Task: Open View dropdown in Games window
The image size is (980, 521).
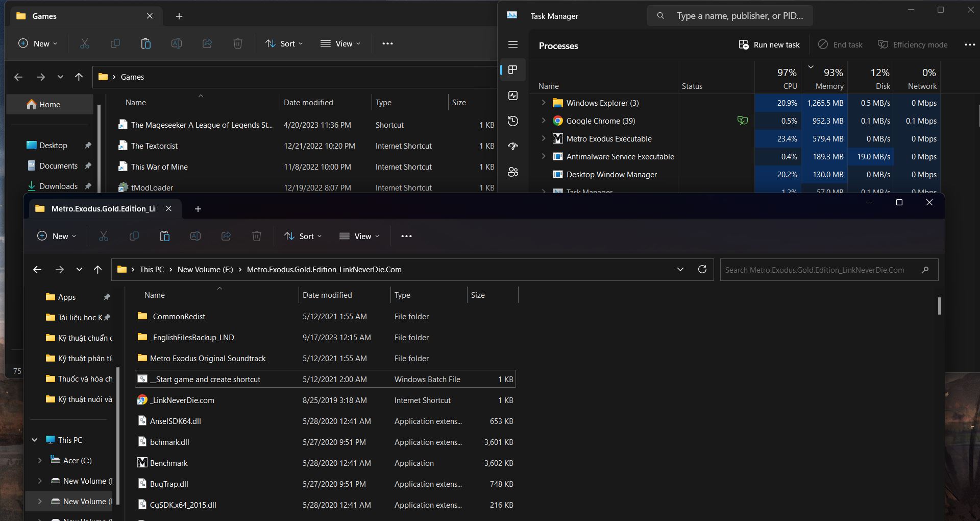Action: coord(340,44)
